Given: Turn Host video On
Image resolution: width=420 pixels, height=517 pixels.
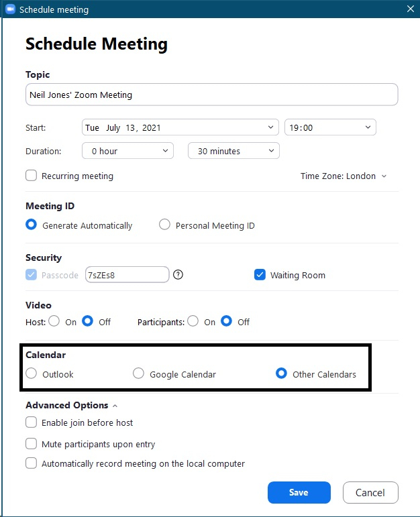Looking at the screenshot, I should (54, 321).
